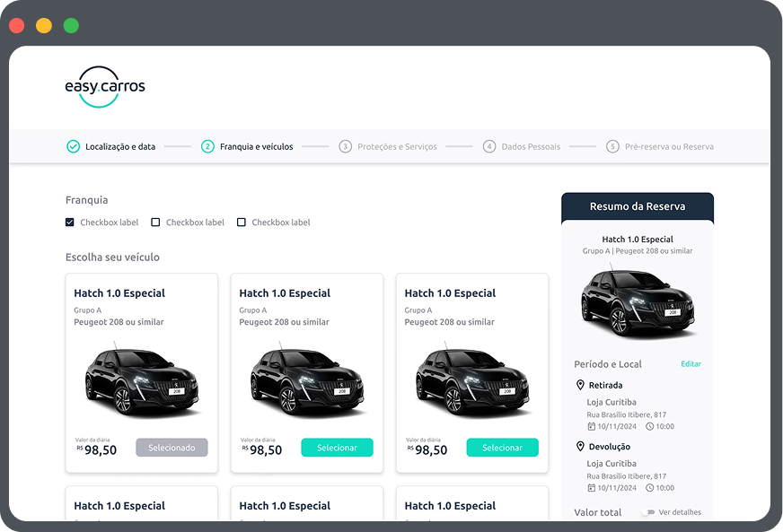Click the Devolução location pin icon

click(580, 446)
